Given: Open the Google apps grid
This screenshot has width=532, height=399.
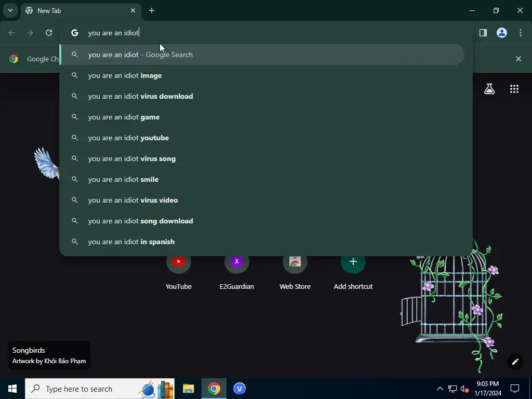Looking at the screenshot, I should pyautogui.click(x=514, y=89).
